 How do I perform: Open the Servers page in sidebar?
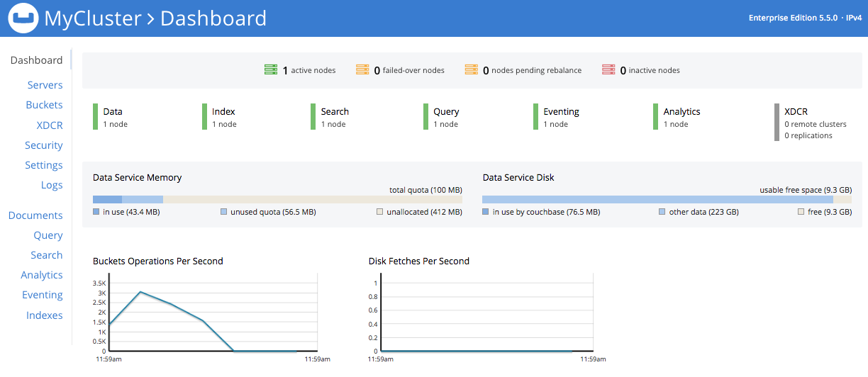tap(45, 85)
